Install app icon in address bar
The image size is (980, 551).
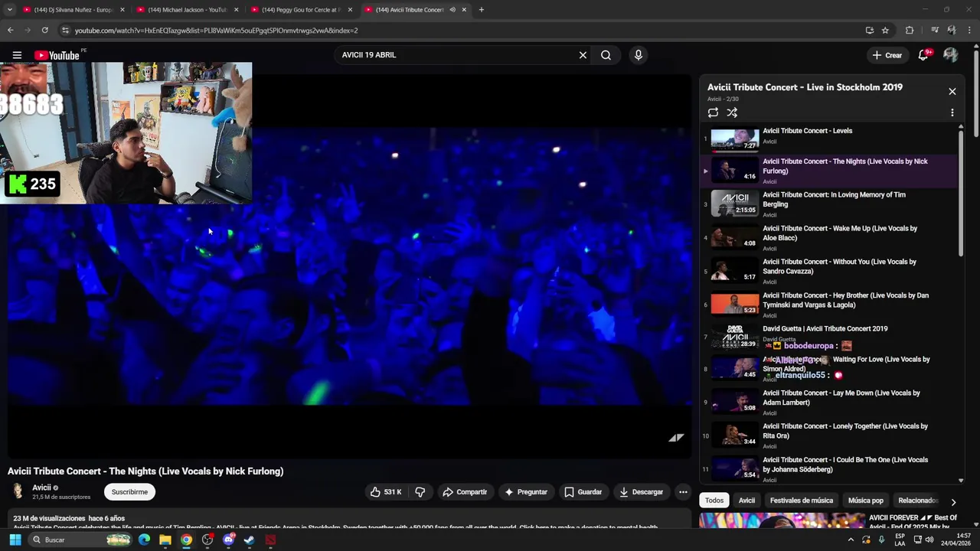click(869, 31)
